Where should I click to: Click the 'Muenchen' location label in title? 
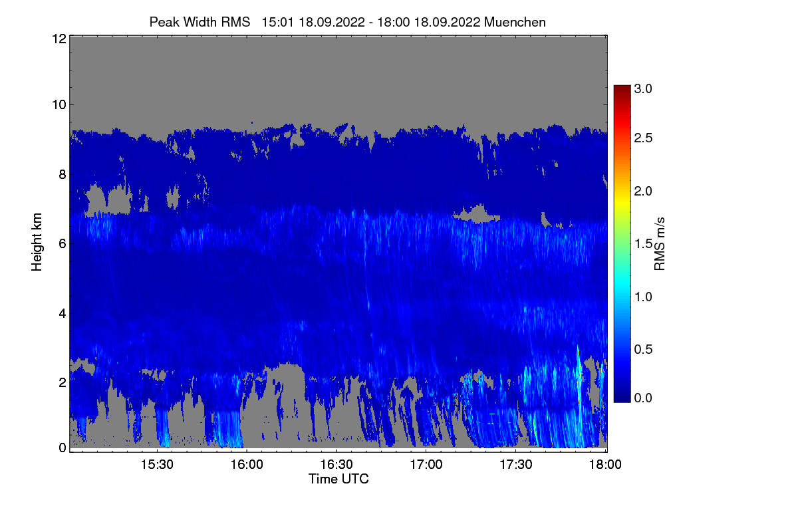tap(515, 22)
